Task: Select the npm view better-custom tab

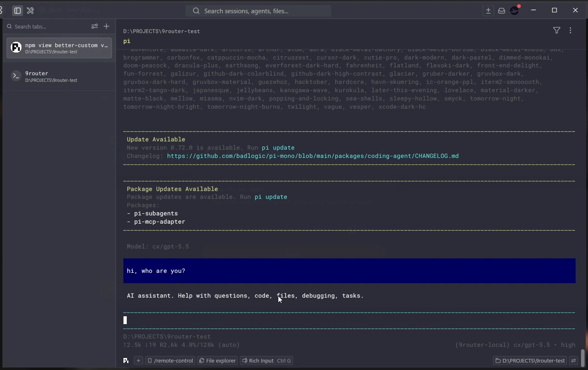Action: 59,48
